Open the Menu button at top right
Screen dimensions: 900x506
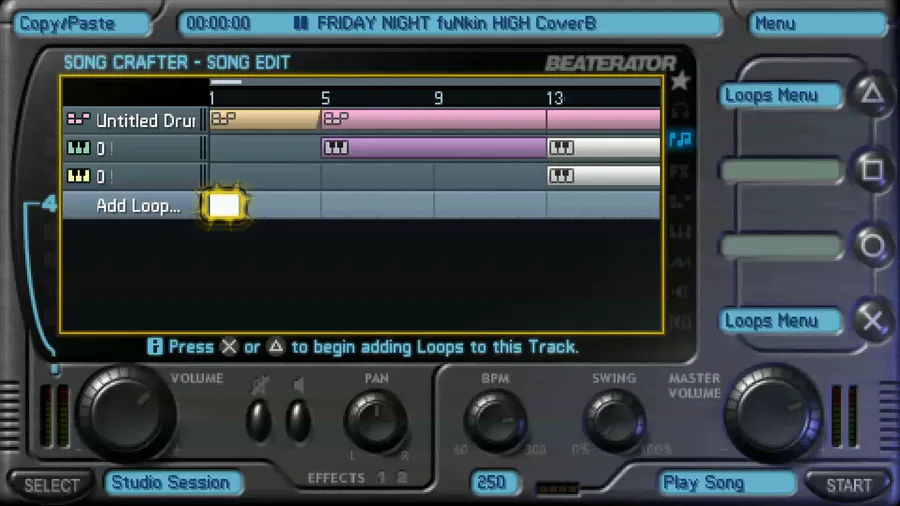pyautogui.click(x=817, y=24)
